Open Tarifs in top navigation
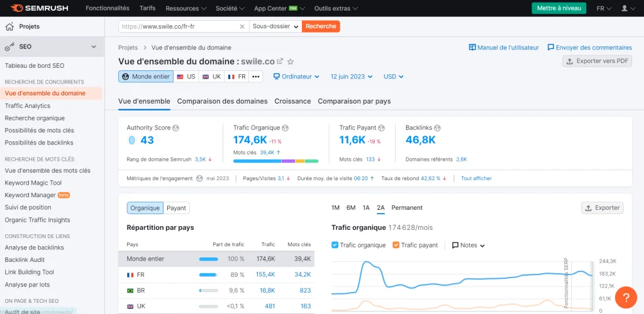Viewport: 644px width, 314px height. [147, 8]
